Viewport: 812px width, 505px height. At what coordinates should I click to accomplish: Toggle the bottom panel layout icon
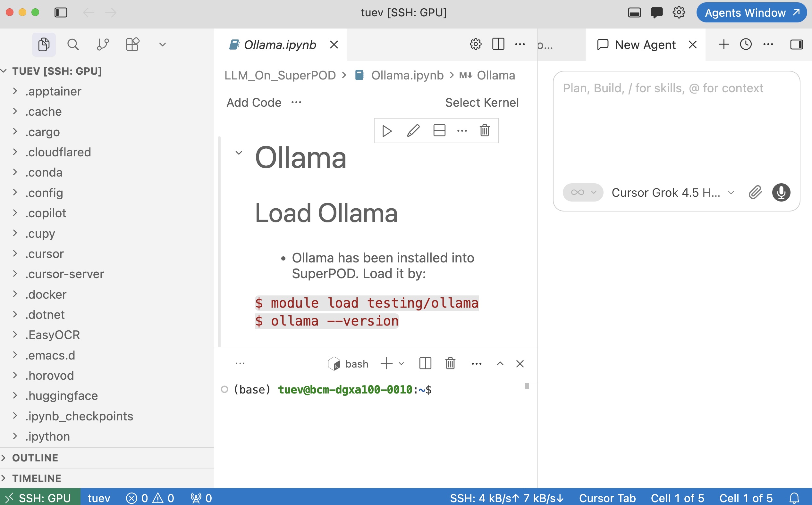(x=634, y=13)
